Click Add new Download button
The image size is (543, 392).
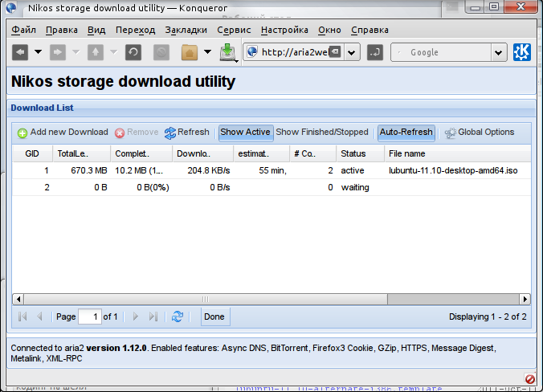coord(63,133)
